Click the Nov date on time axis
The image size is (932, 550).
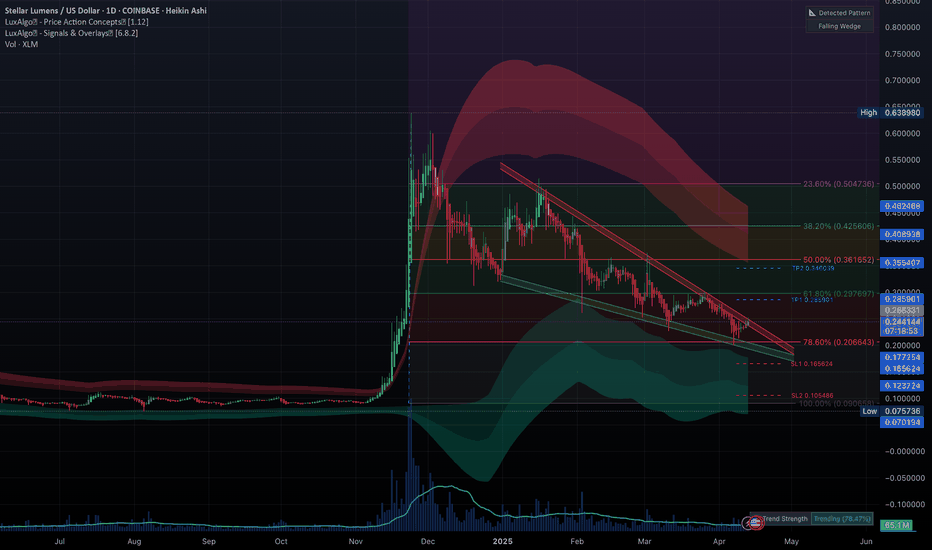[x=355, y=542]
